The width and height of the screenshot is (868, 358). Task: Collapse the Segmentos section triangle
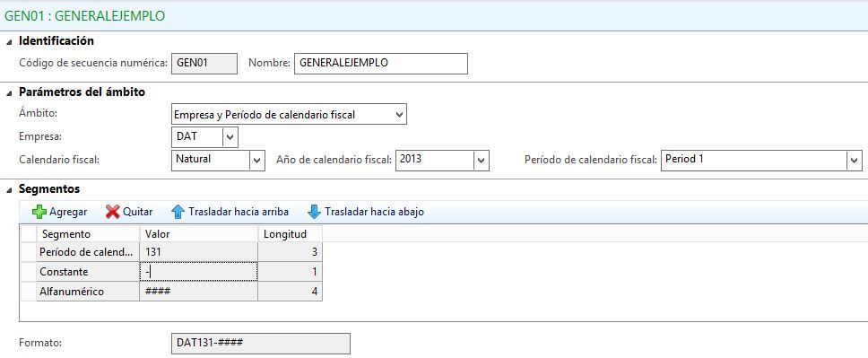point(9,190)
